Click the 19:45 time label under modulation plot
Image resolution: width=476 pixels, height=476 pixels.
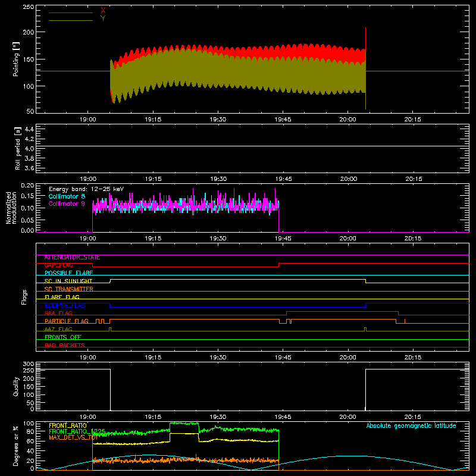(x=283, y=239)
